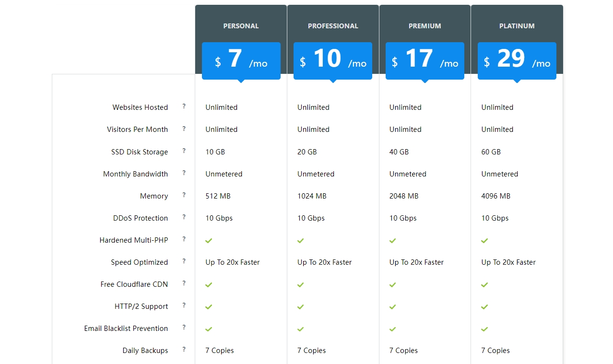
Task: Select the Professional plan header
Action: tap(333, 26)
